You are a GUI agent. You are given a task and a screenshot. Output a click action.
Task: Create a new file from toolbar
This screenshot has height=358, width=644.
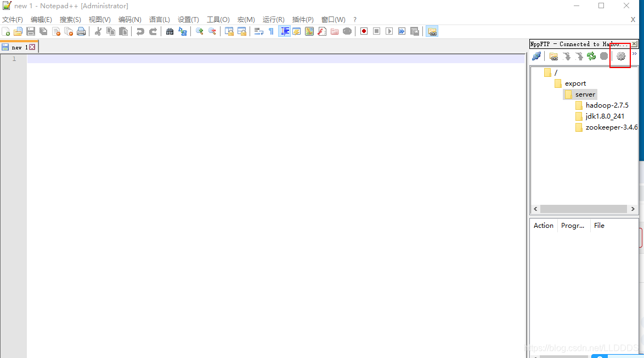click(5, 31)
